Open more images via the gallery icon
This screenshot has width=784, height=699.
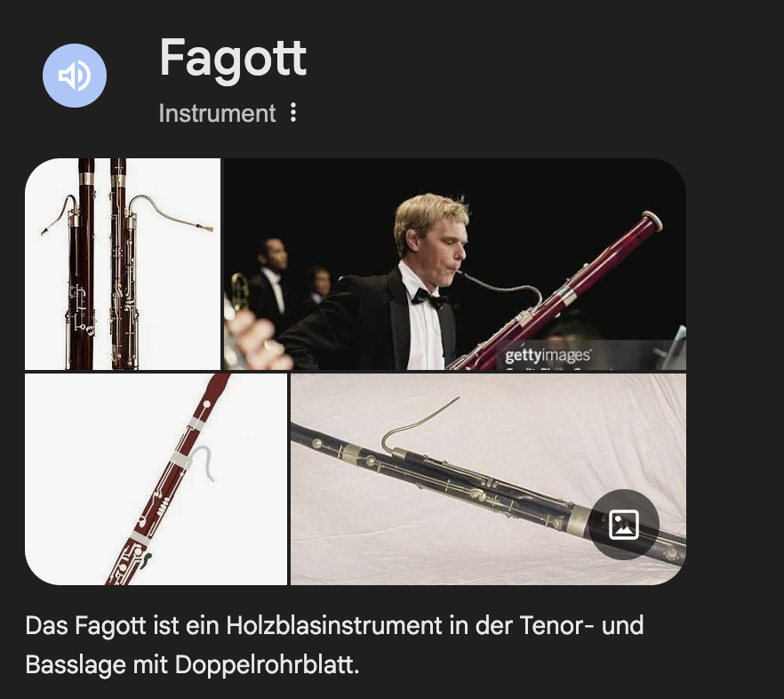tap(623, 525)
